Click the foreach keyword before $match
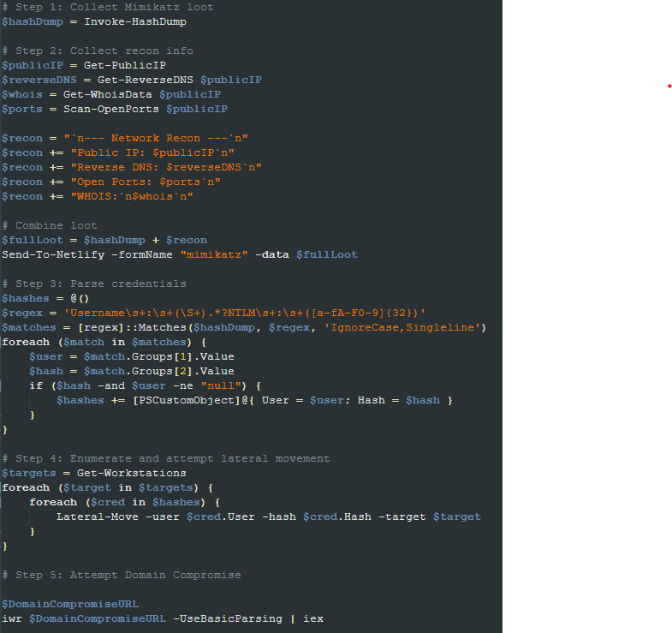 [x=26, y=343]
